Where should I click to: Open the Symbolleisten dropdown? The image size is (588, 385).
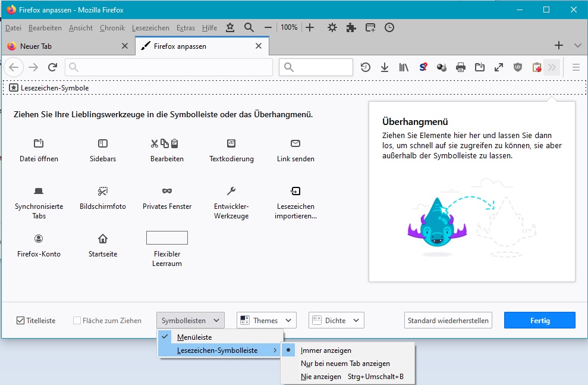click(190, 321)
